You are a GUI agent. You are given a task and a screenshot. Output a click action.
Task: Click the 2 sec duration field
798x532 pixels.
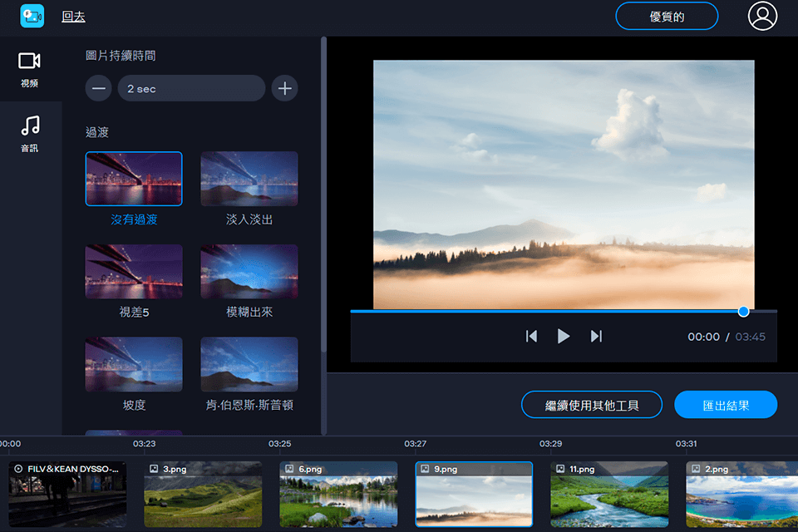click(191, 88)
